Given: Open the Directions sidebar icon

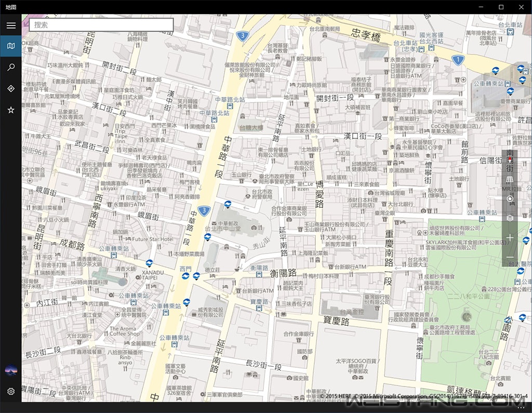Looking at the screenshot, I should [11, 89].
